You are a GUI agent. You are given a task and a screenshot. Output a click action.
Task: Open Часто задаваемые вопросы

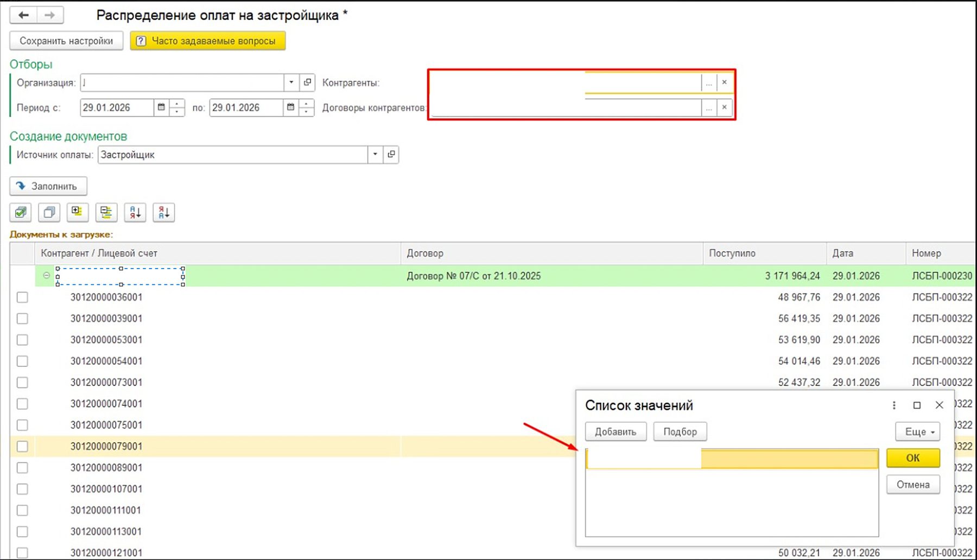tap(208, 41)
